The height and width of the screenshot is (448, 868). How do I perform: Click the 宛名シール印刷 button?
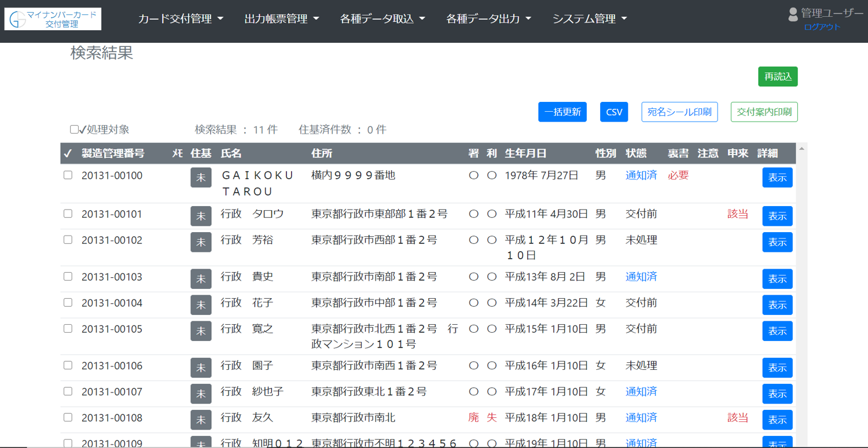pos(679,112)
